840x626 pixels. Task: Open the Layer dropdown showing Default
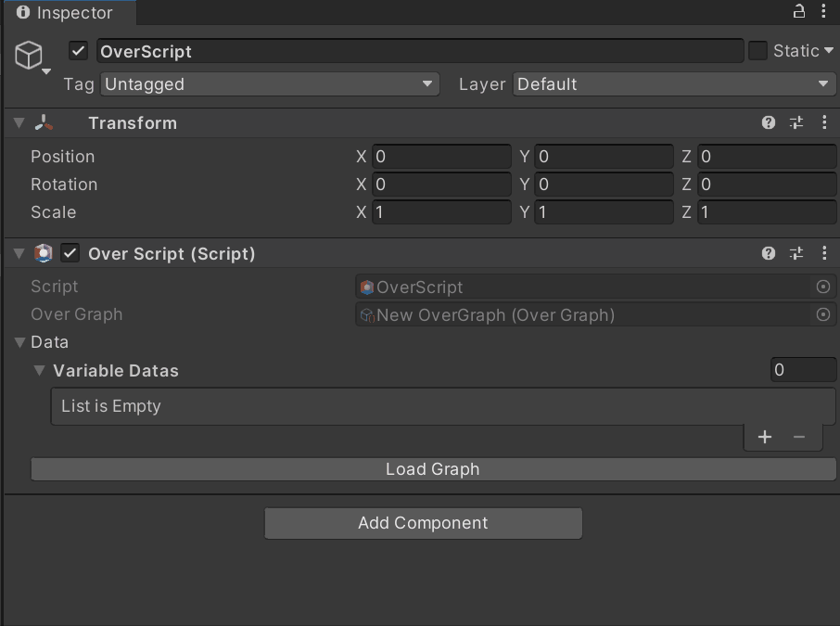click(x=674, y=84)
